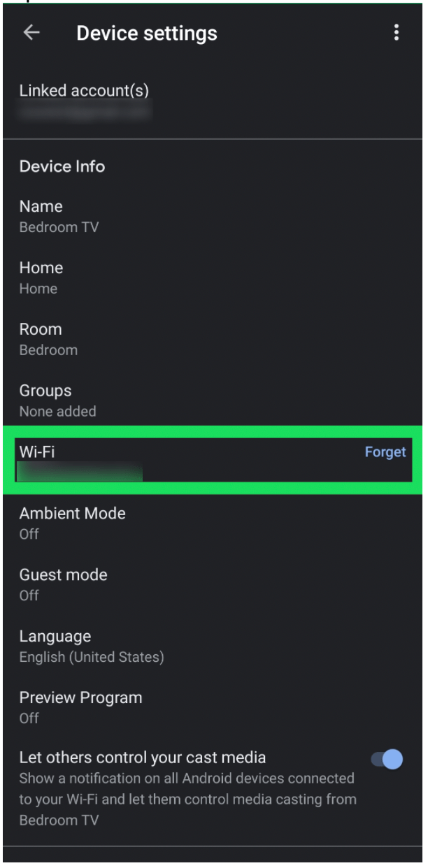The width and height of the screenshot is (428, 868).
Task: Click the back arrow to exit Device settings
Action: coord(31,32)
